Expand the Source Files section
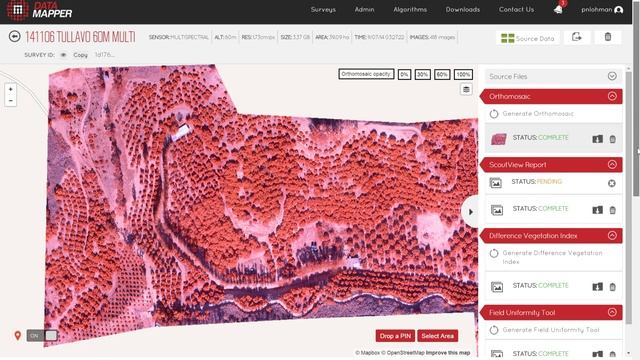The image size is (640, 360). [612, 76]
